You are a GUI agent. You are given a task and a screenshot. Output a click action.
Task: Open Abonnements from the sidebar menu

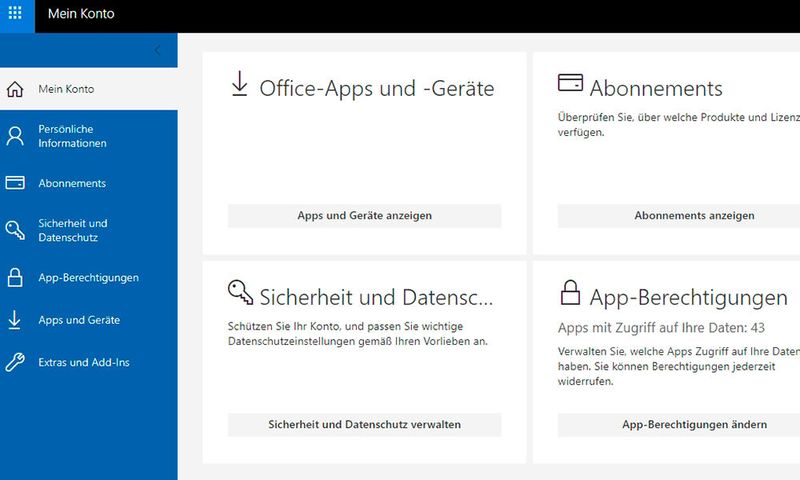point(89,183)
